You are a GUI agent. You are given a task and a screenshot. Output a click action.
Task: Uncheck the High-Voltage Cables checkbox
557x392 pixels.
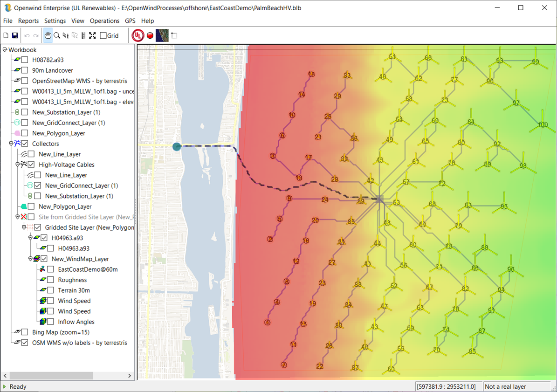[31, 165]
